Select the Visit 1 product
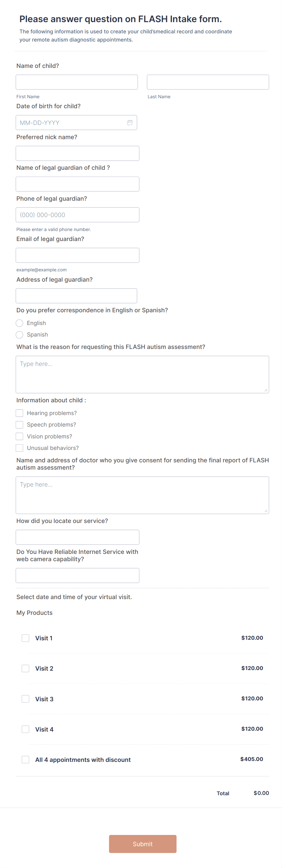Screen dimensions: 282x868 coord(25,638)
